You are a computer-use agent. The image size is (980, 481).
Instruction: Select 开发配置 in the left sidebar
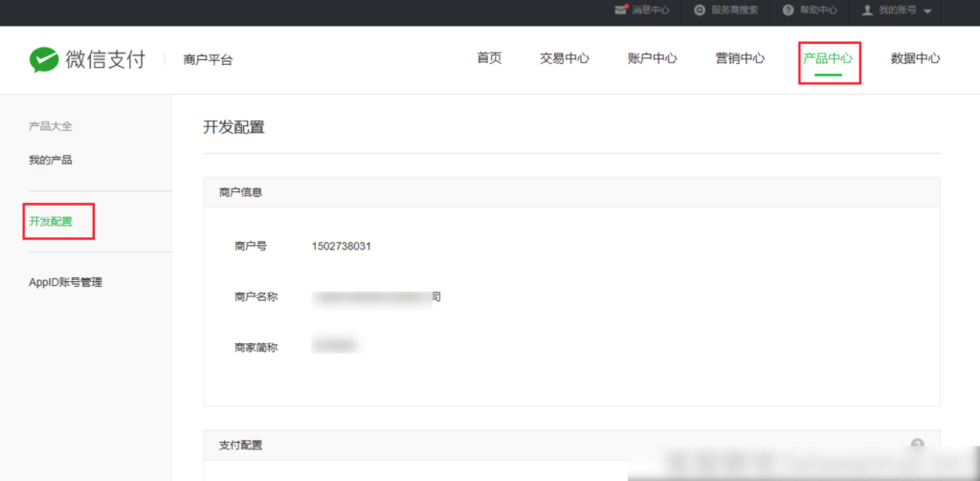pos(51,221)
